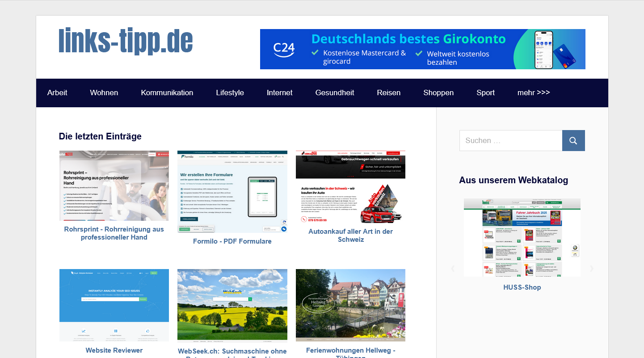
Task: Click the Rohrsprint preview thumbnail
Action: (114, 185)
